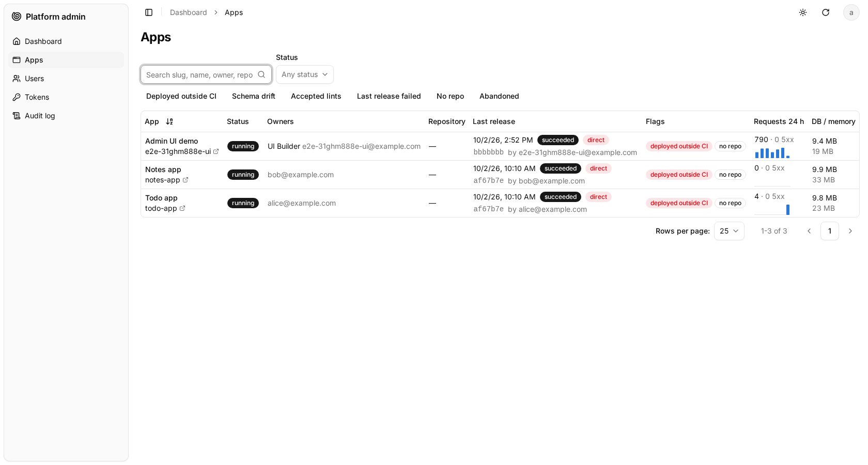Click bob@example.com owner cell

301,175
